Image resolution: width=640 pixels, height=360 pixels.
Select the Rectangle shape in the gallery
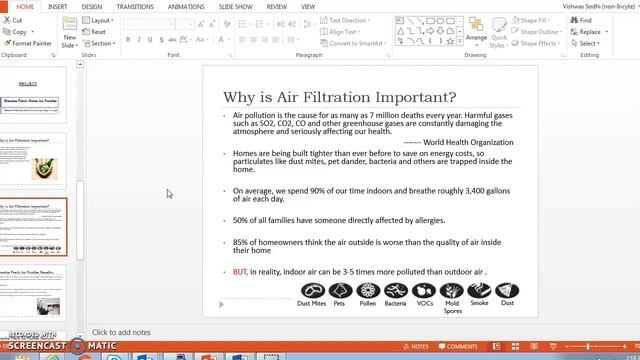point(430,21)
